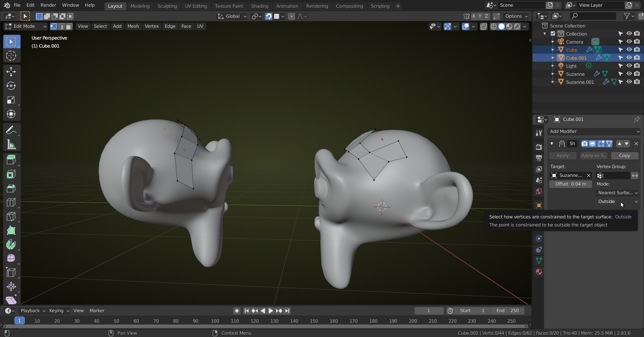Jump to the end frame

point(287,311)
